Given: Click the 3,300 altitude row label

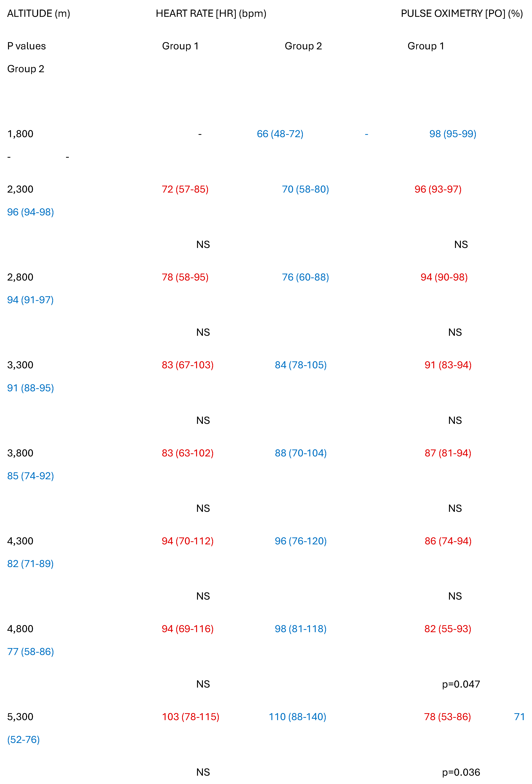Looking at the screenshot, I should (20, 365).
